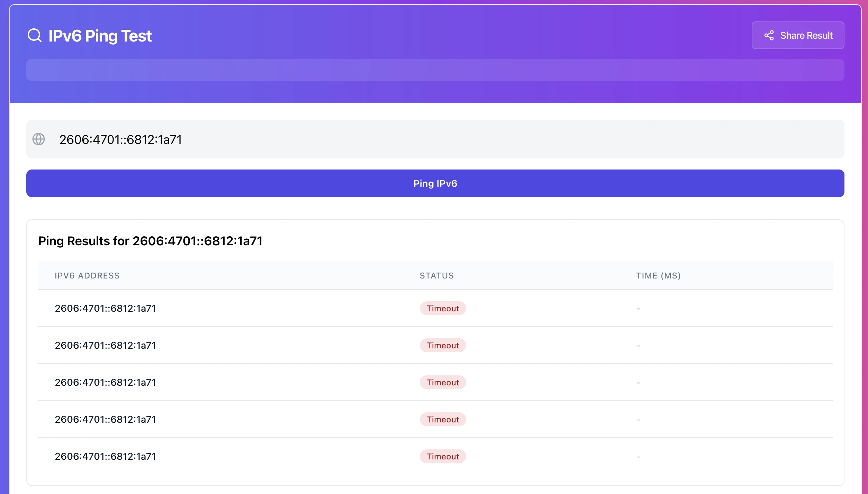This screenshot has width=868, height=494.
Task: Click the IPV6 ADDRESS column header
Action: 87,276
